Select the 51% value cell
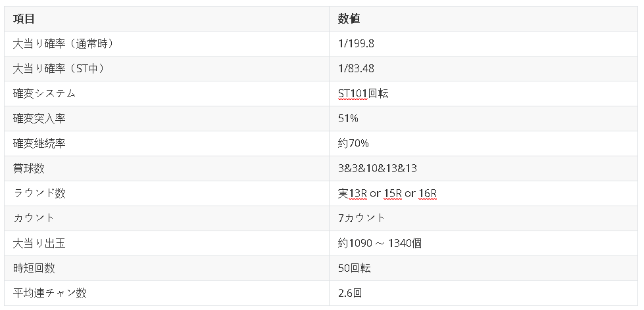The image size is (644, 310). coord(348,119)
